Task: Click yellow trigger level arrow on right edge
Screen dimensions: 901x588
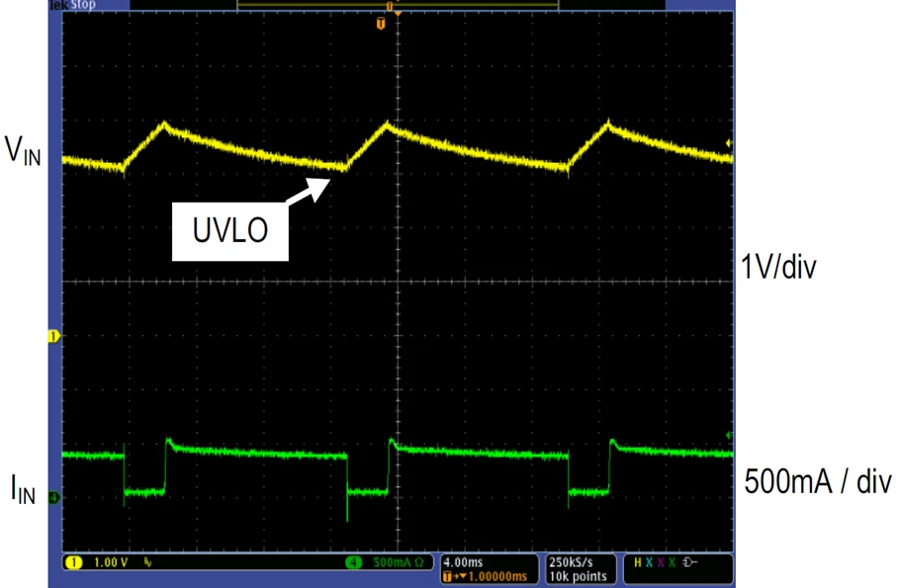Action: [x=730, y=144]
